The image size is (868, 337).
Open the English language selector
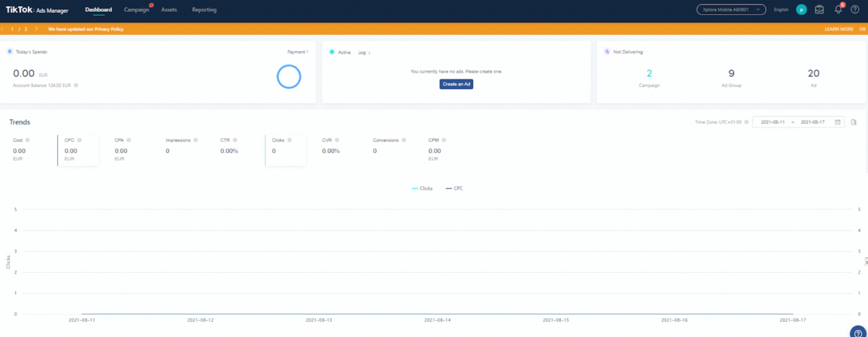781,10
